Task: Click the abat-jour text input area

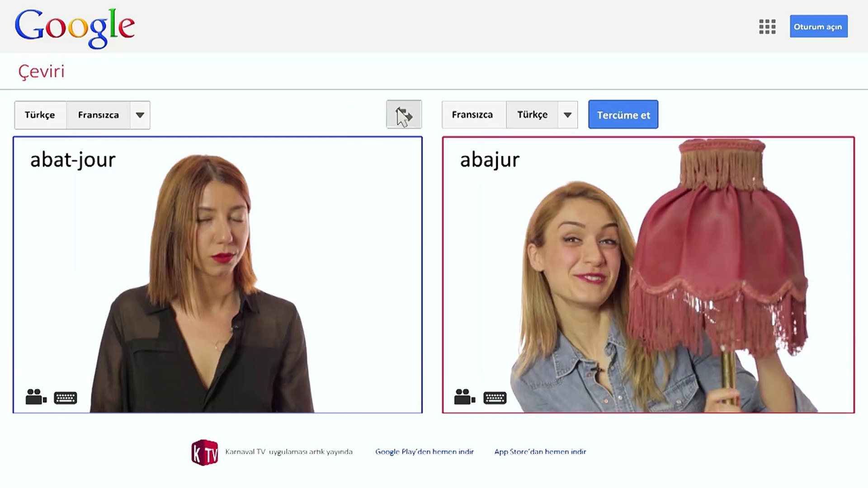Action: tap(72, 159)
